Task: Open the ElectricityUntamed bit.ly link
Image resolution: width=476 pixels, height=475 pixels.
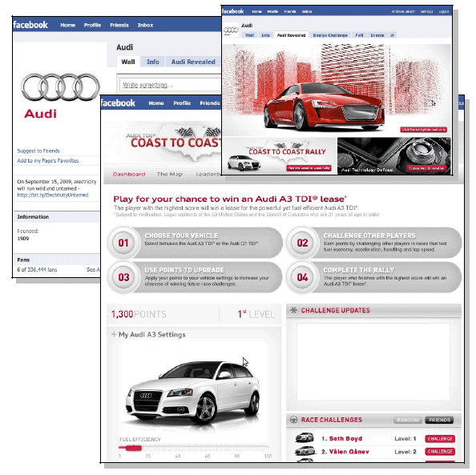Action: (53, 195)
